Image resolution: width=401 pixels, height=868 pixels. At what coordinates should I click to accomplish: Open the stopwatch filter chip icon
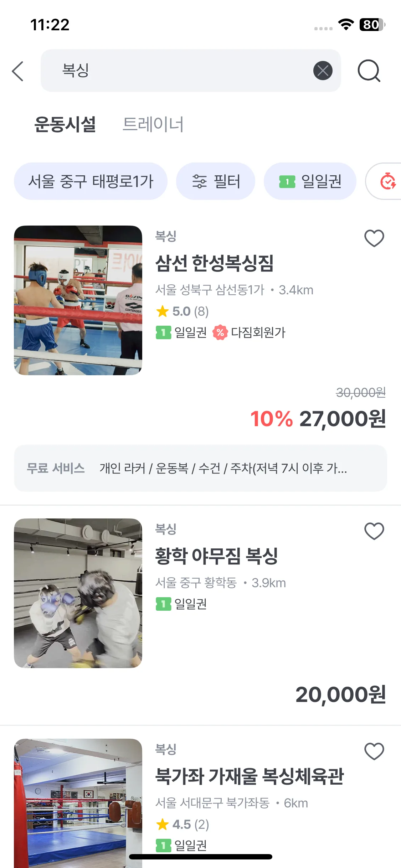(x=387, y=181)
